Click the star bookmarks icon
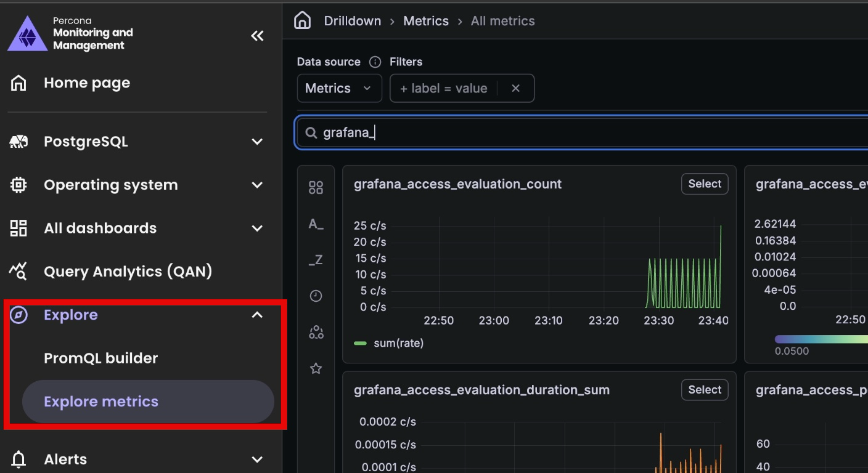This screenshot has height=473, width=868. click(316, 368)
